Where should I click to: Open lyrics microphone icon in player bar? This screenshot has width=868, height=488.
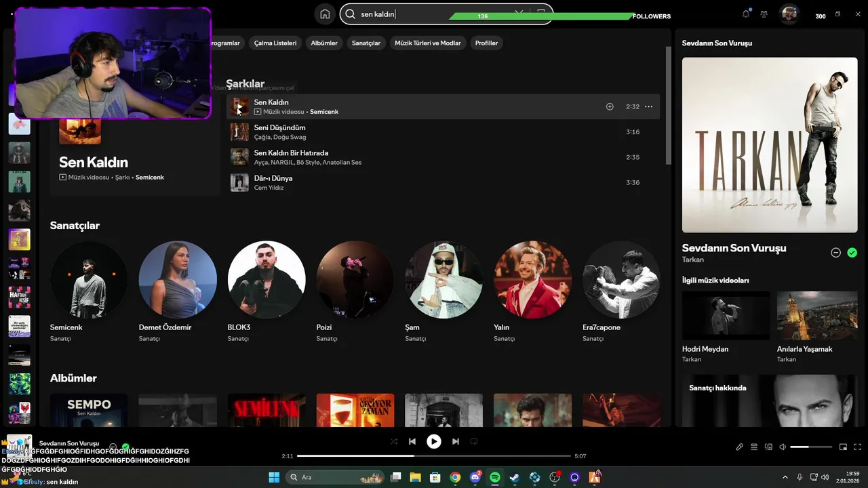740,447
